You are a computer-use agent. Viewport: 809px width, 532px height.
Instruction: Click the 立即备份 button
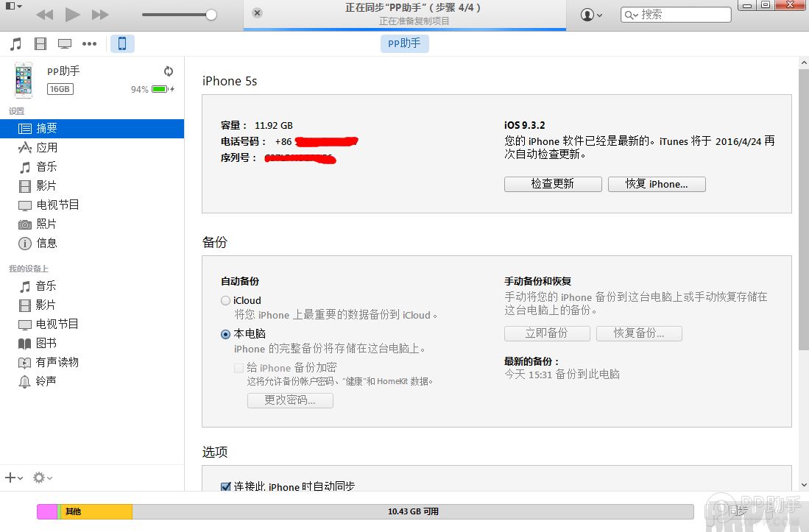pos(547,333)
